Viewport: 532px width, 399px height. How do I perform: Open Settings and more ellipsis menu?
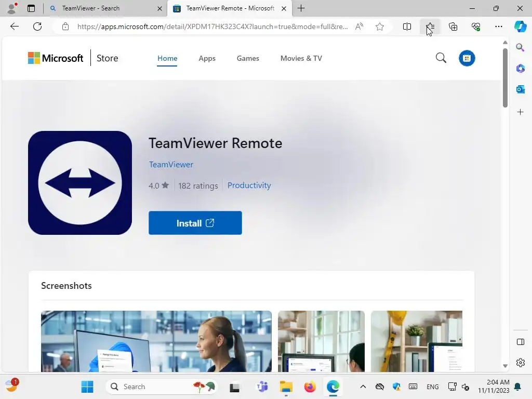pyautogui.click(x=498, y=26)
